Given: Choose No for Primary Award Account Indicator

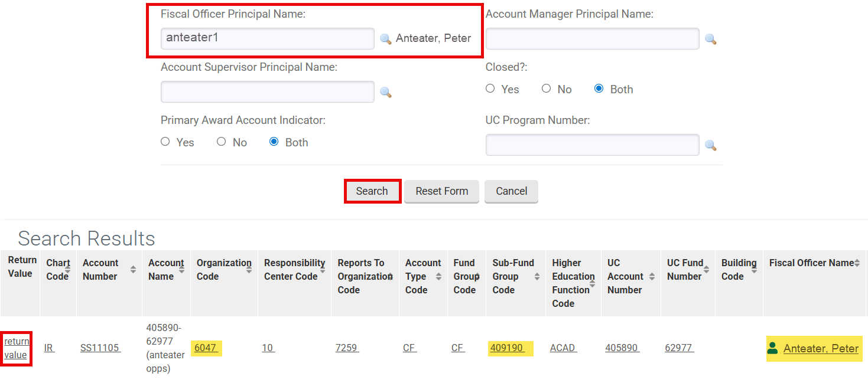Looking at the screenshot, I should (x=221, y=142).
